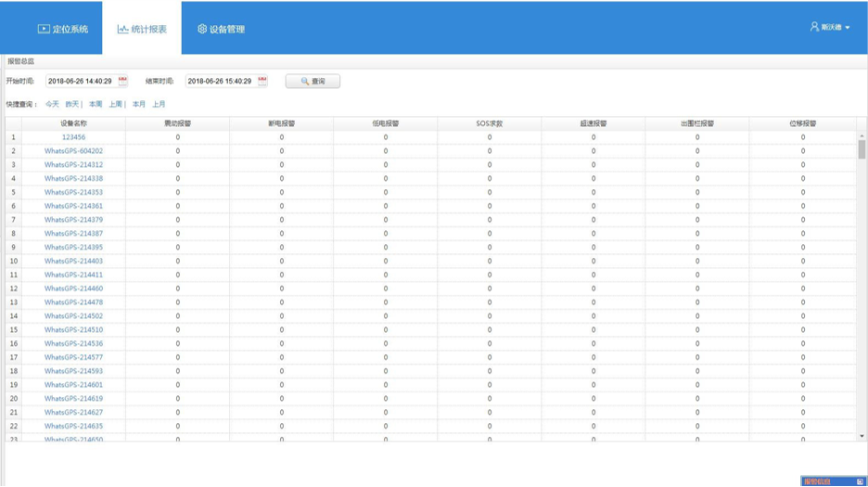Open device 123456 link

click(x=73, y=137)
